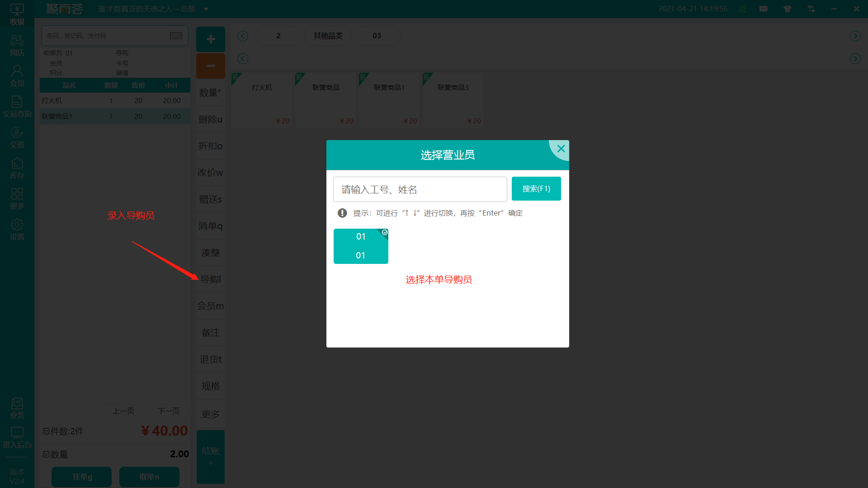Open the 库存 inventory sidebar icon

pyautogui.click(x=17, y=168)
